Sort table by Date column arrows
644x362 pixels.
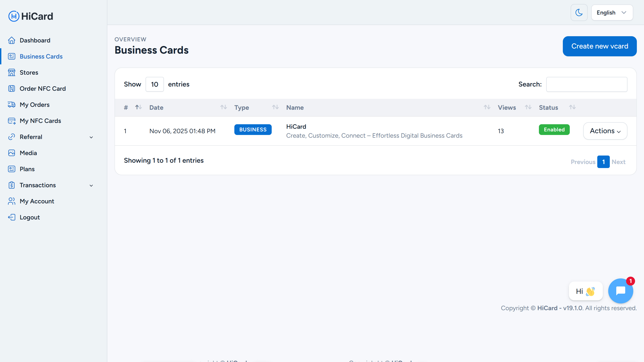[x=224, y=107]
